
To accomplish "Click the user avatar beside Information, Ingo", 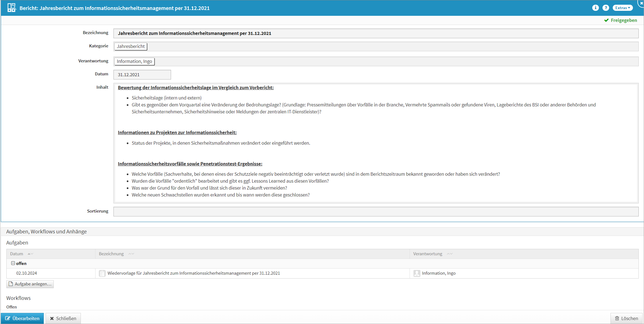I will pyautogui.click(x=417, y=273).
